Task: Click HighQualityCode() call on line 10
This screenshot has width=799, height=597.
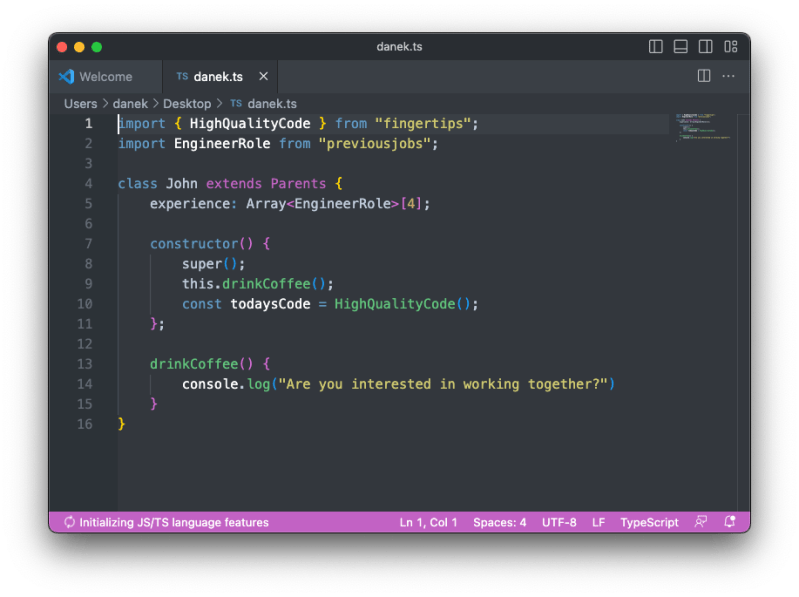Action: tap(402, 304)
